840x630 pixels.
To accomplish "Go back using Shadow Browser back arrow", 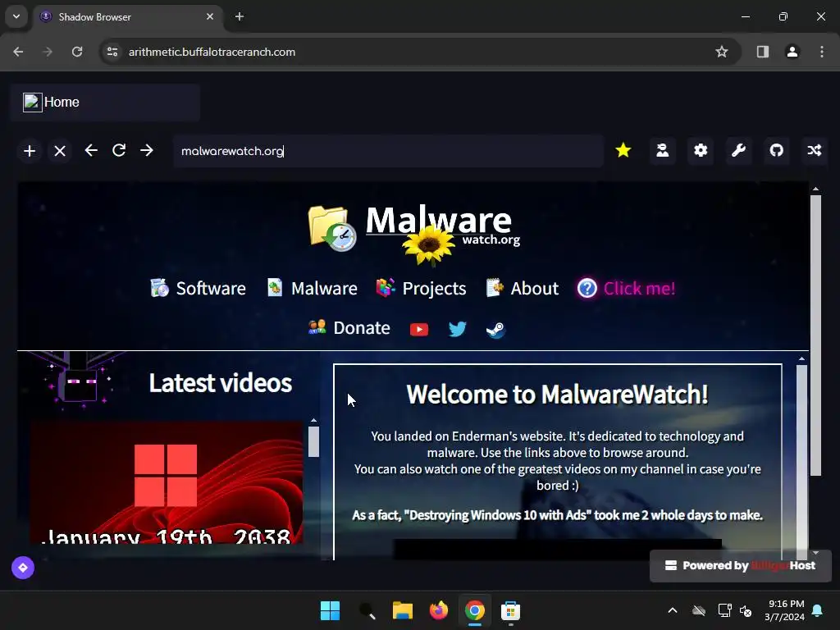I will [91, 151].
